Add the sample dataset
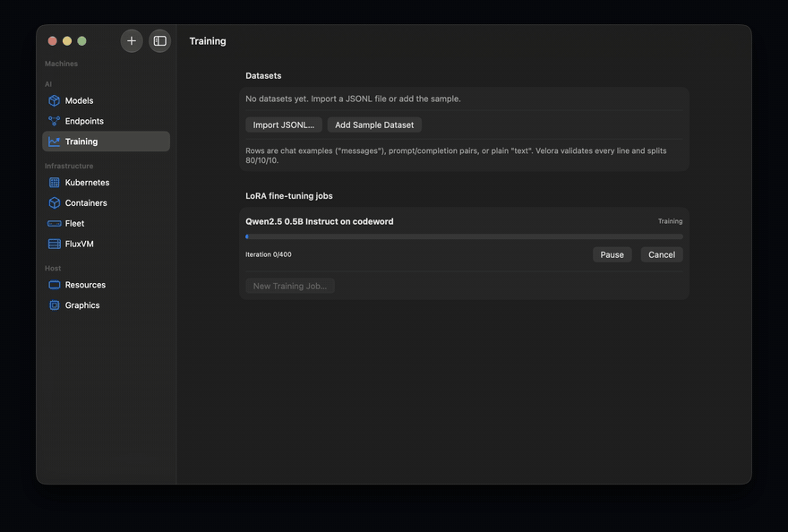Screen dimensions: 788x532 374,125
